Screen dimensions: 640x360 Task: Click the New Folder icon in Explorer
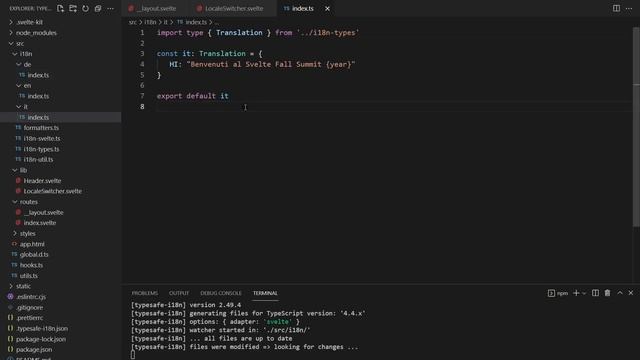coord(73,9)
